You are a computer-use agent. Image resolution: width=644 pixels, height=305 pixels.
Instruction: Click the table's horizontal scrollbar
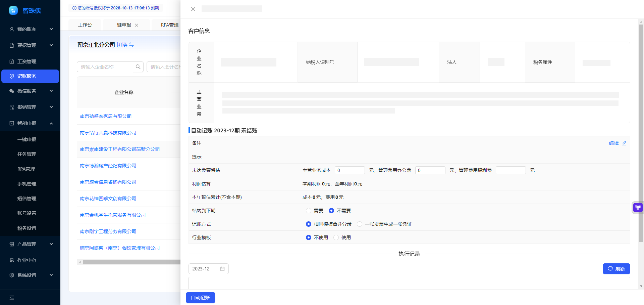tap(131, 262)
